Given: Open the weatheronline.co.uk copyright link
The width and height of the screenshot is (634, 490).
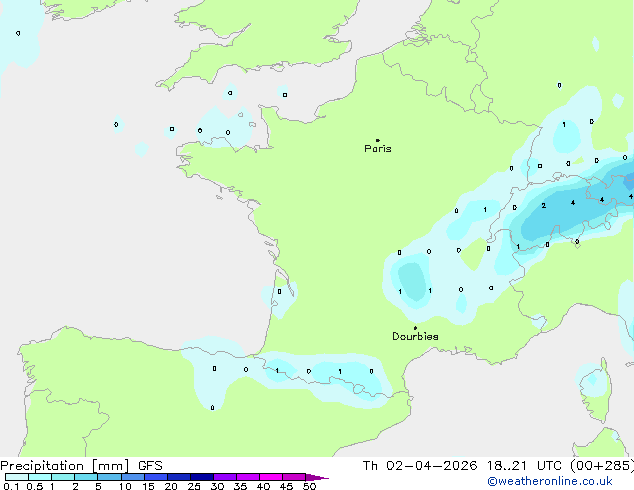Looking at the screenshot, I should [550, 481].
